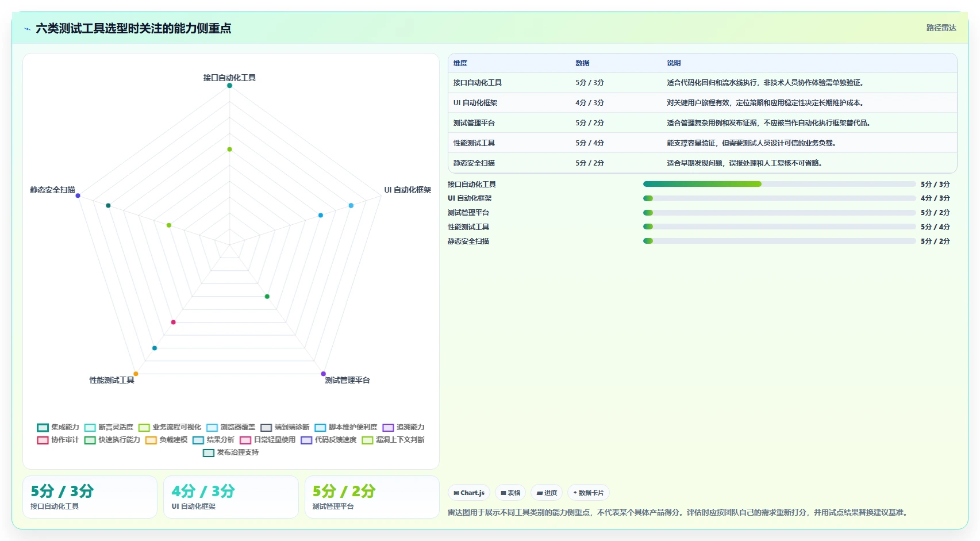
Task: Select the Chart.js chip
Action: [469, 493]
